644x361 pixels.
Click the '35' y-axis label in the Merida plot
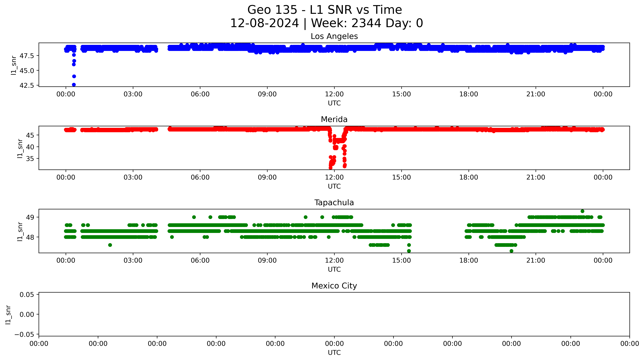pyautogui.click(x=30, y=159)
